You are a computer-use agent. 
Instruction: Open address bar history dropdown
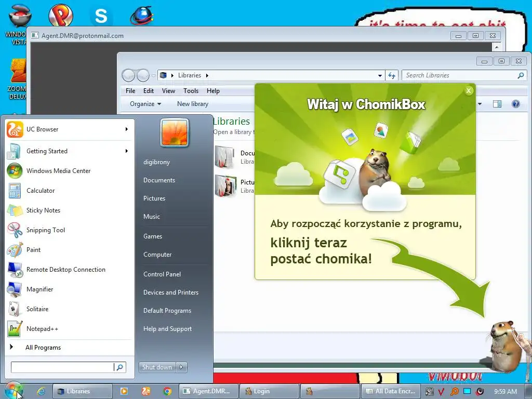coord(380,75)
